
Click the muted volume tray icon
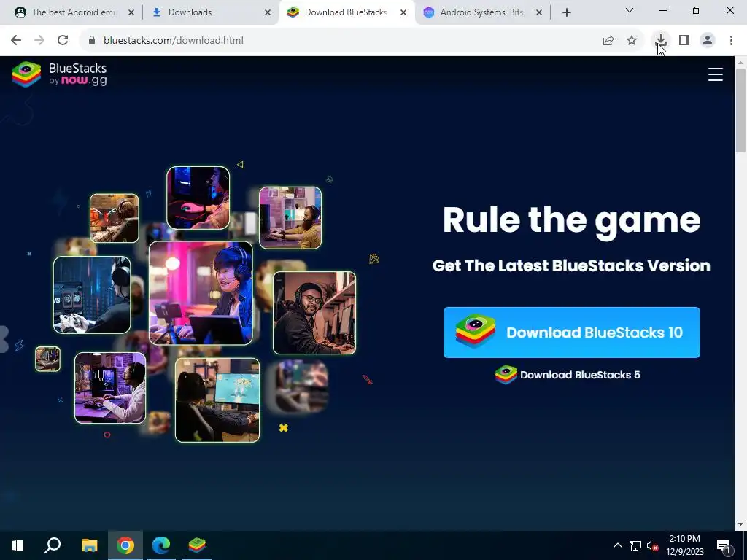pos(652,545)
